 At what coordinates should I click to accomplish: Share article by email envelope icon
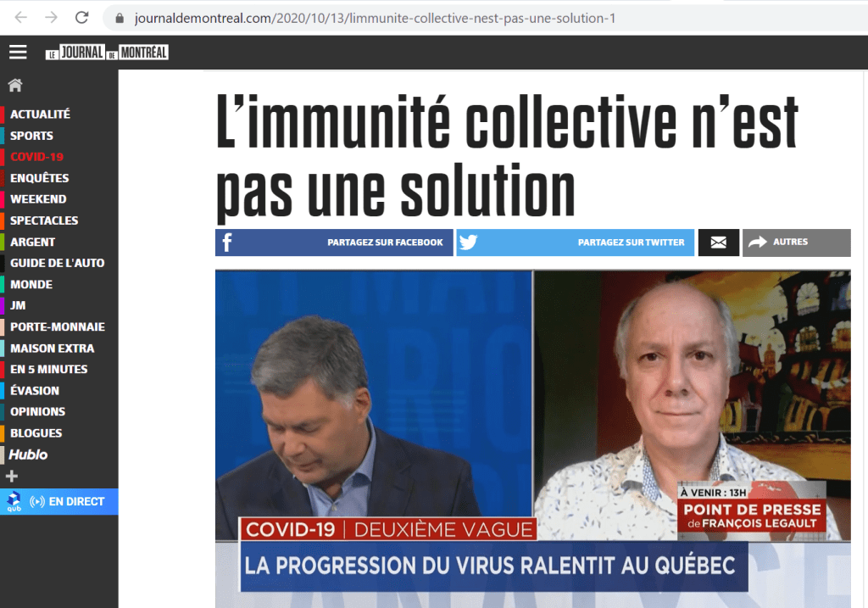(x=719, y=243)
